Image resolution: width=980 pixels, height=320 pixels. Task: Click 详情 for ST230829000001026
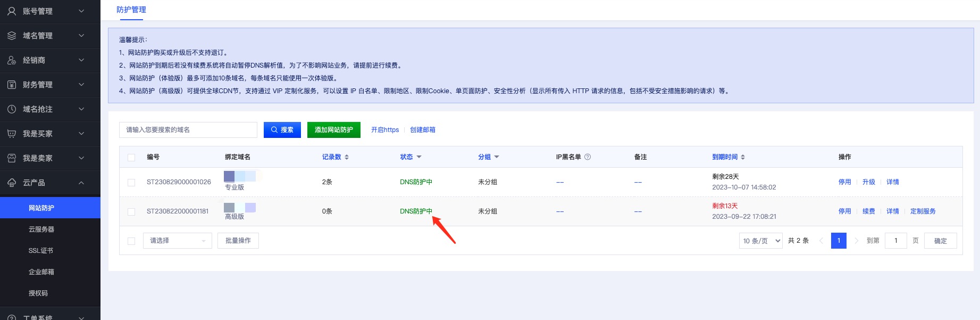click(893, 182)
